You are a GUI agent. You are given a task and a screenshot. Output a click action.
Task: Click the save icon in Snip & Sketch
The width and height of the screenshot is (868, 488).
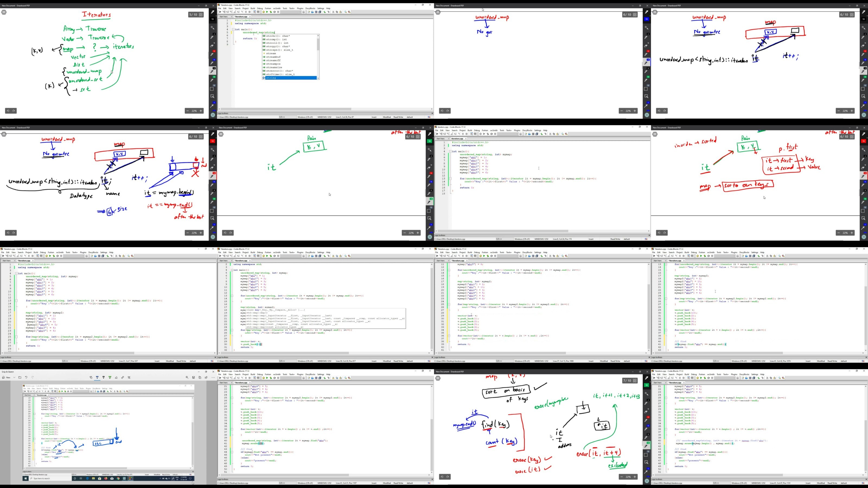(194, 378)
